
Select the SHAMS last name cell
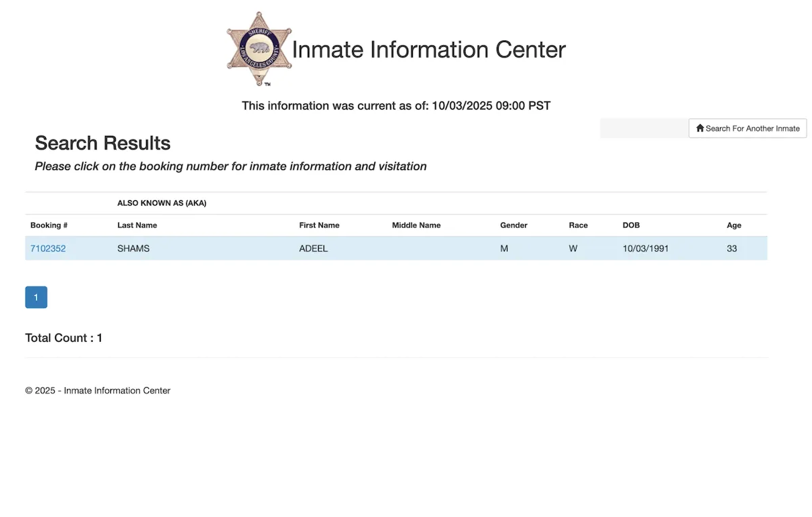[x=133, y=248]
